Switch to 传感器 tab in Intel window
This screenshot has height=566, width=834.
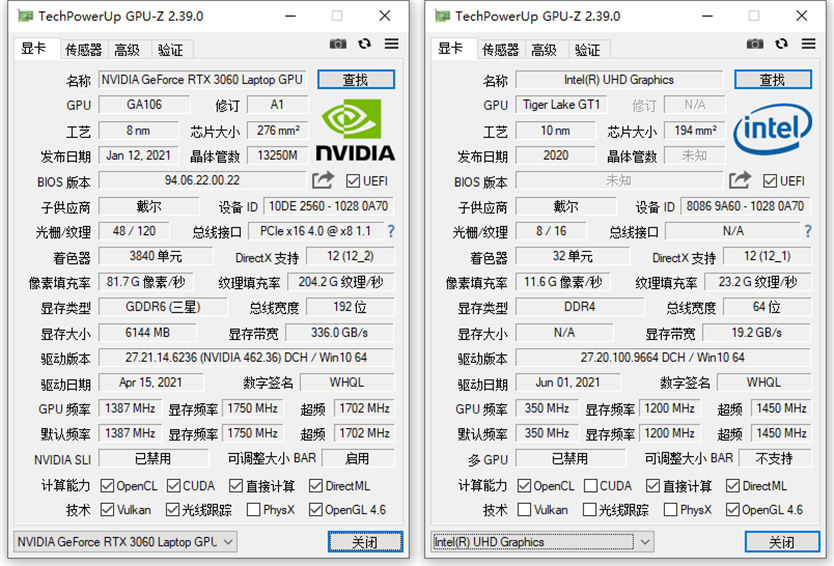click(501, 50)
